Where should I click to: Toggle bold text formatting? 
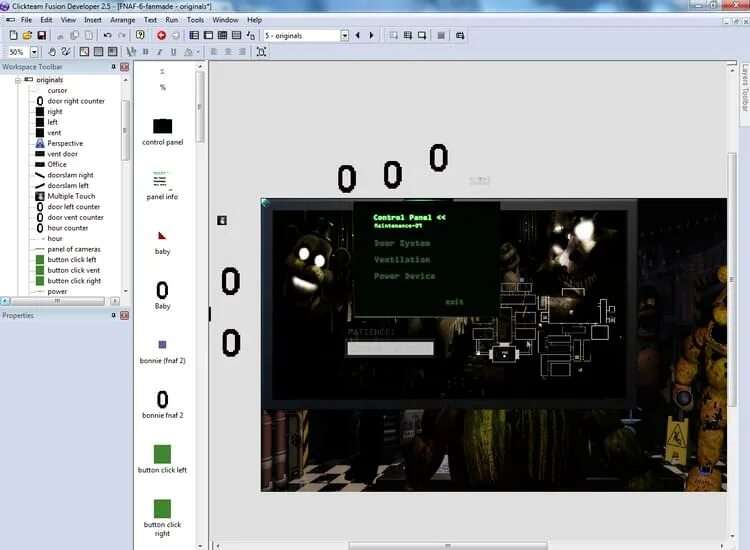click(x=145, y=52)
